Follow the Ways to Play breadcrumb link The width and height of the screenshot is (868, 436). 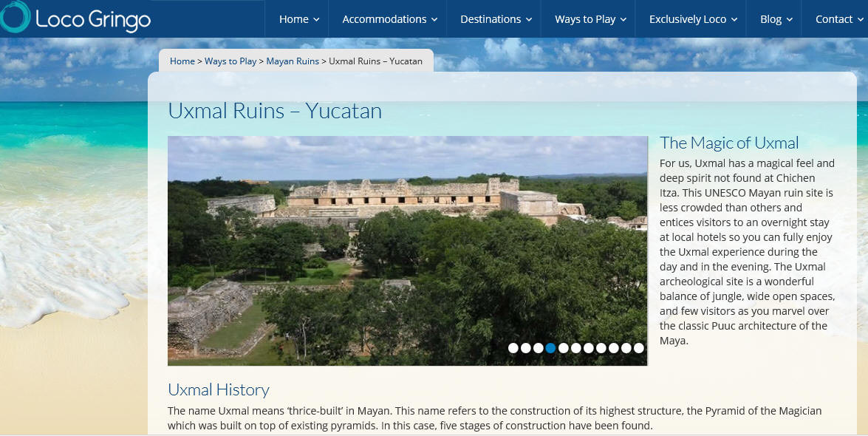click(230, 61)
